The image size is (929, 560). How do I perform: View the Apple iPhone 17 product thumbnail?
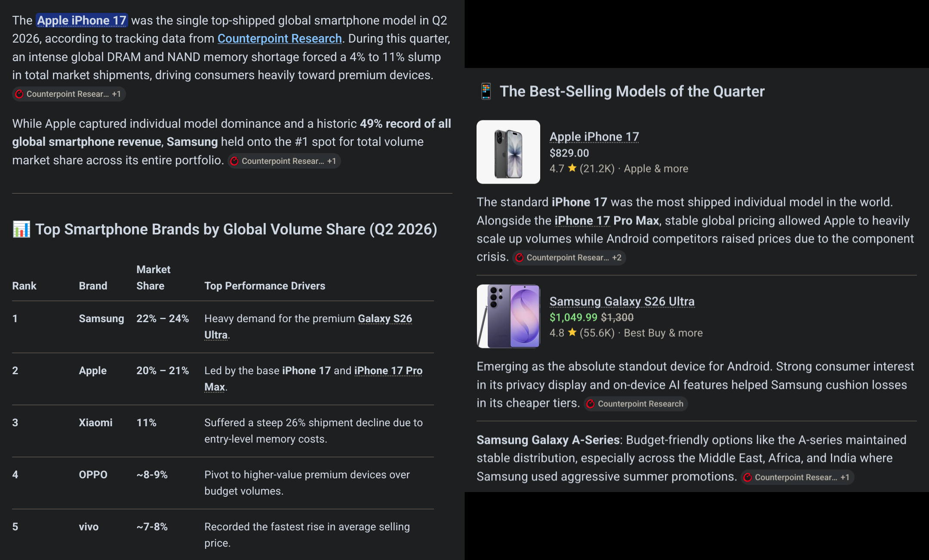508,152
